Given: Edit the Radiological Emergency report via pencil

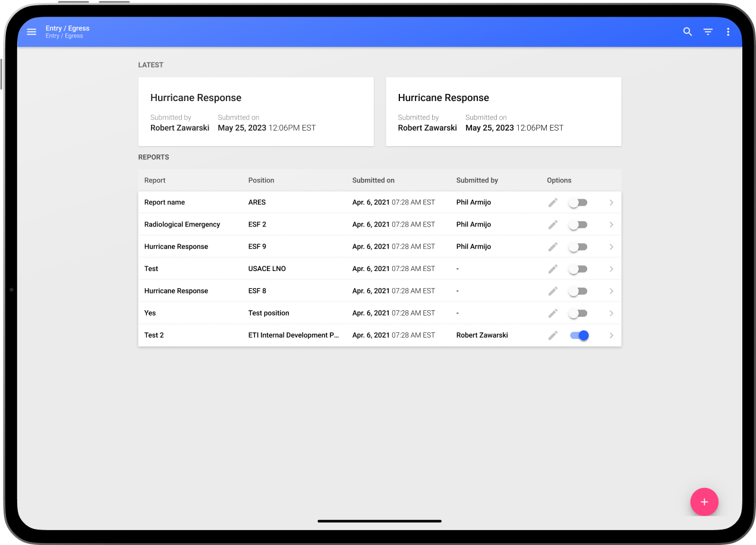Looking at the screenshot, I should tap(553, 225).
